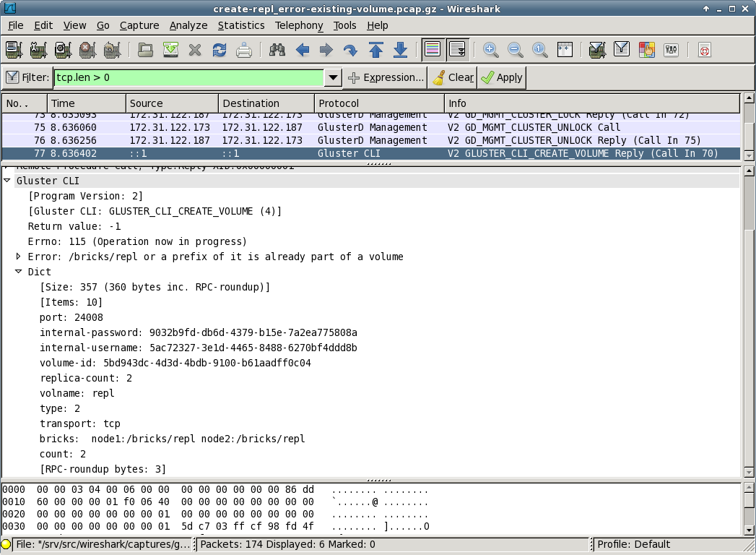Select packet 77 CREATE_VOLUME Reply row

371,153
